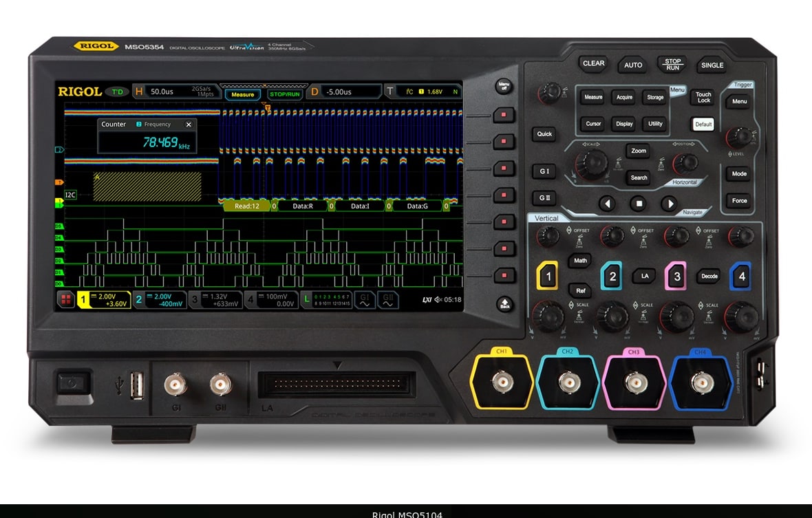Open on-screen channel 2 label 2.00V -400mV
The width and height of the screenshot is (812, 518).
click(x=160, y=300)
